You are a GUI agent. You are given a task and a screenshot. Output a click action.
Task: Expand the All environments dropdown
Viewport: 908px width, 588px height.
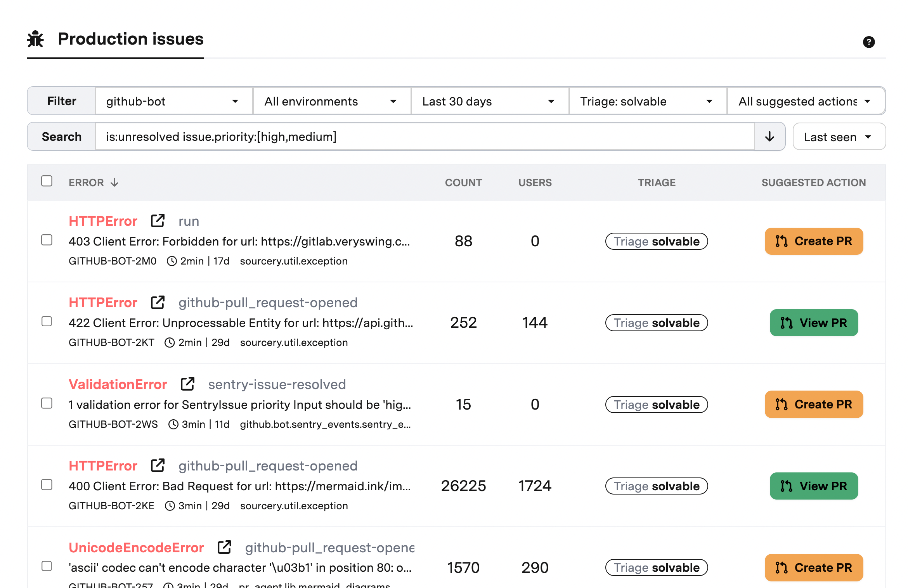click(x=331, y=101)
